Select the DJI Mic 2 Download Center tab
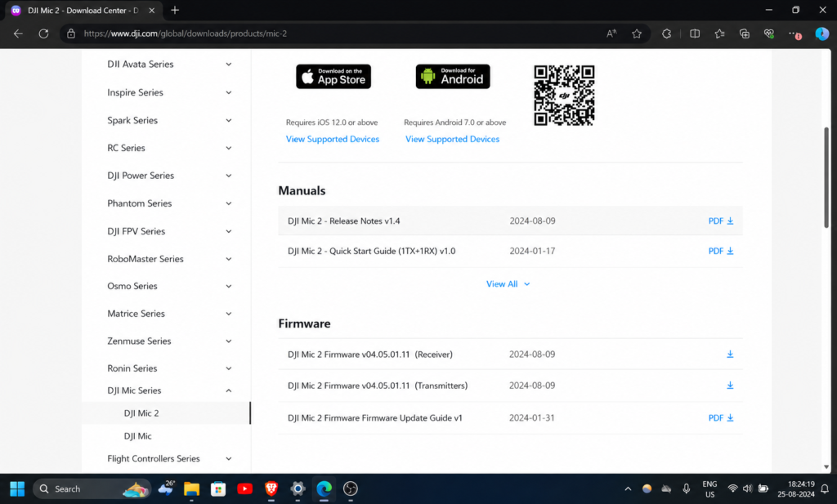 [83, 10]
